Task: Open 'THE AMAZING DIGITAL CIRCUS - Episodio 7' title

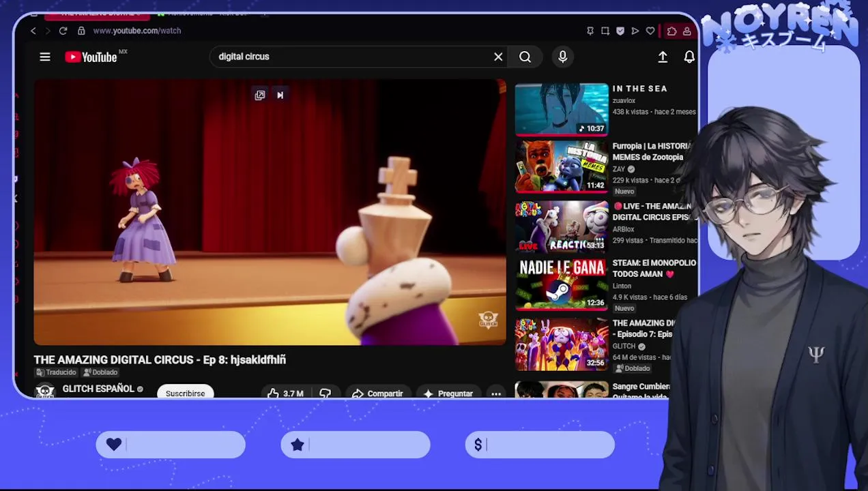Action: (x=643, y=329)
